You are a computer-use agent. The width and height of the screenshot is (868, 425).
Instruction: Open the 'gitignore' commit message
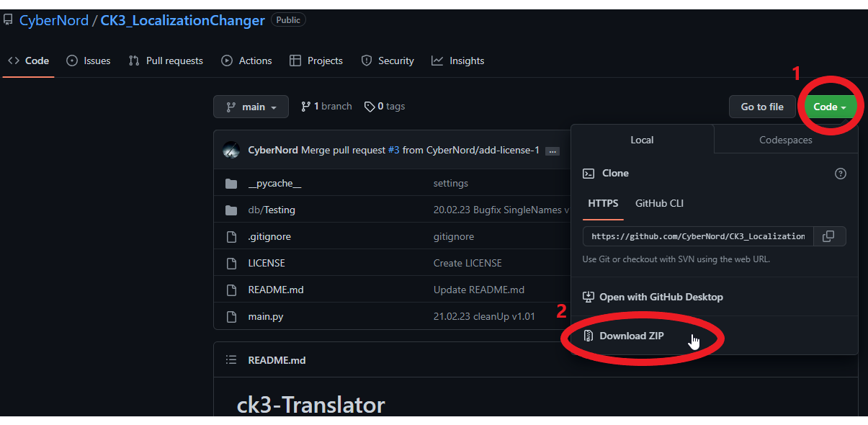click(x=454, y=236)
